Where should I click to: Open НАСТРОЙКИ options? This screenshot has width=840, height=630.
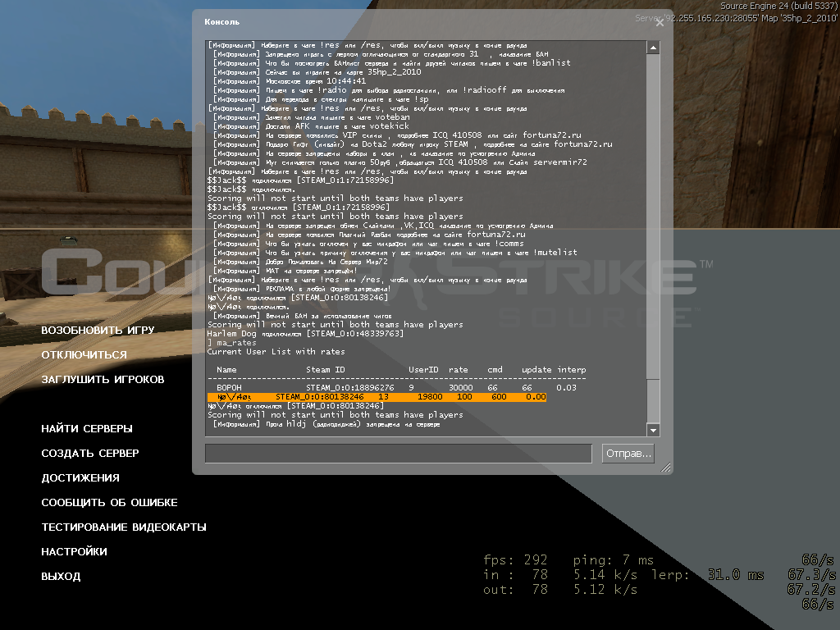click(x=74, y=552)
